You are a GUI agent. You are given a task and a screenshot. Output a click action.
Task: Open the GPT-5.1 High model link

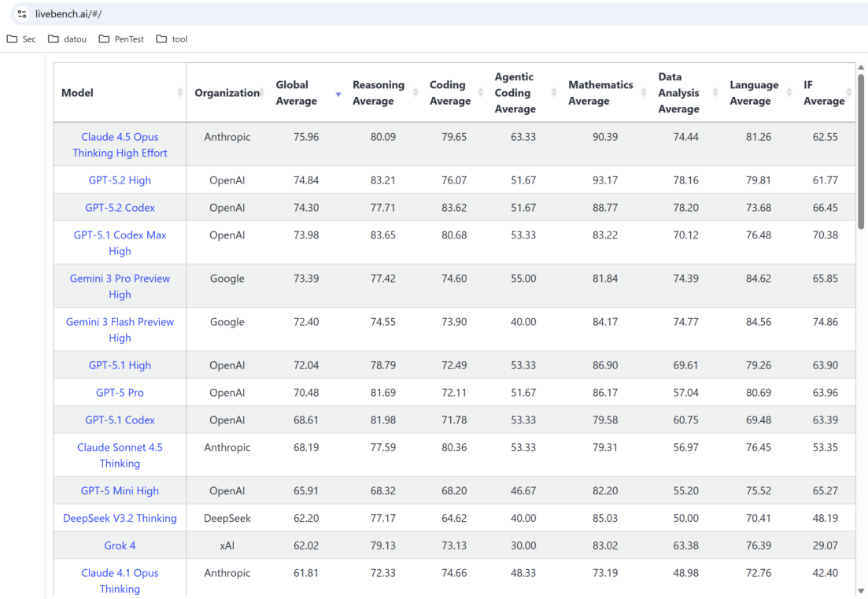120,364
